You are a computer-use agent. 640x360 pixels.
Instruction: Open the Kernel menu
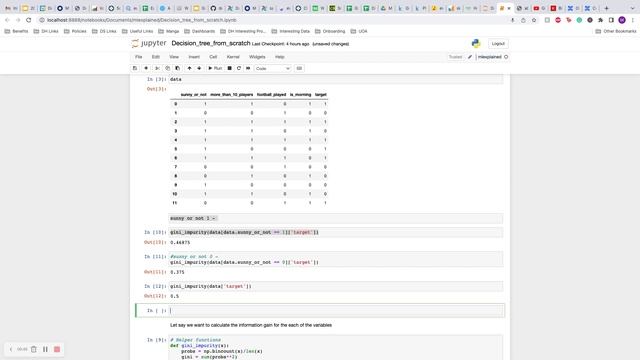pyautogui.click(x=233, y=57)
